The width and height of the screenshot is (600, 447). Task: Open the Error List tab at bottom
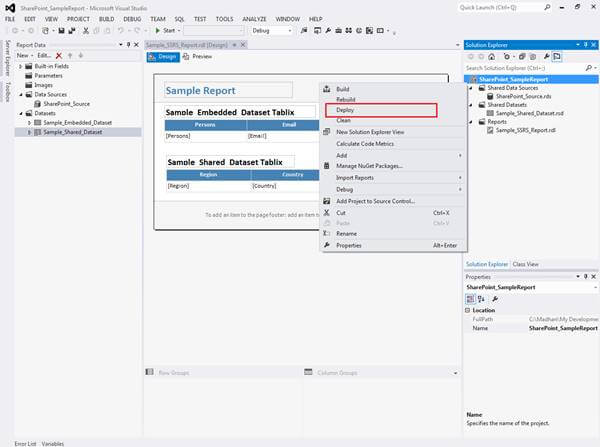(x=25, y=444)
